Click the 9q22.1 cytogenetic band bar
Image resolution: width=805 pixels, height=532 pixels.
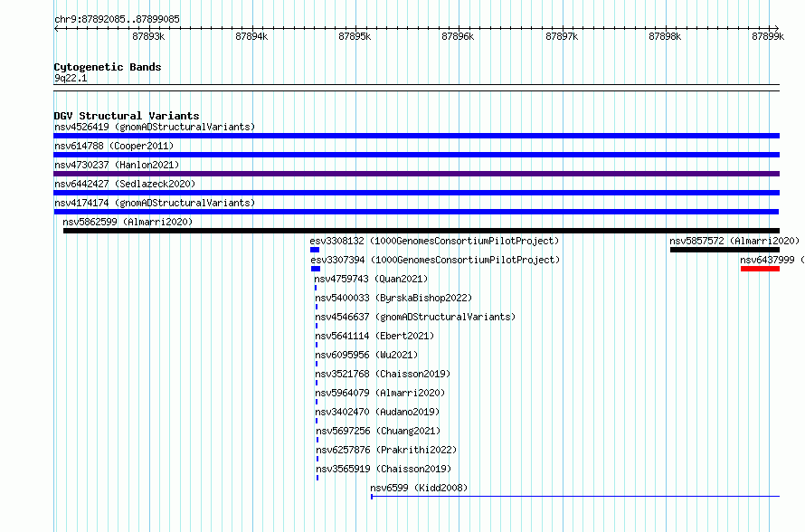coord(416,88)
